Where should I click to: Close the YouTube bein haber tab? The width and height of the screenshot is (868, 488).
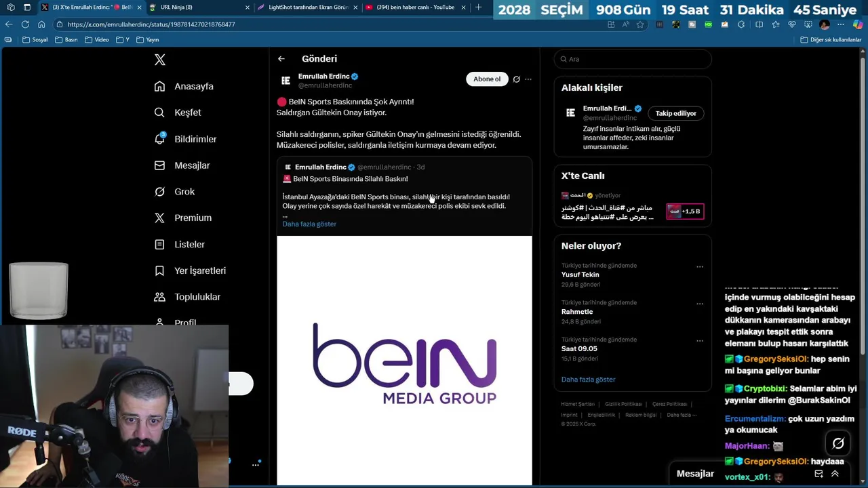pos(464,7)
